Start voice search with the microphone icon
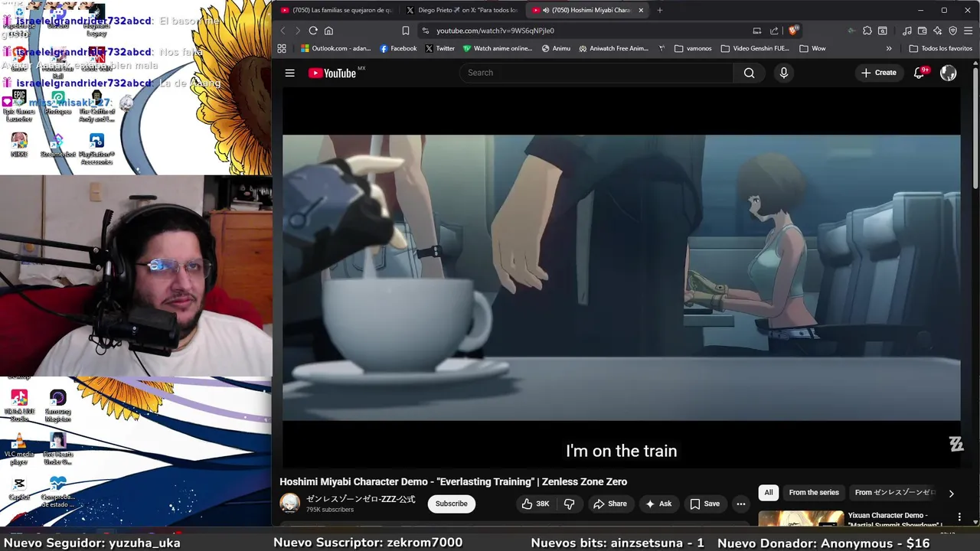This screenshot has height=551, width=980. 783,73
